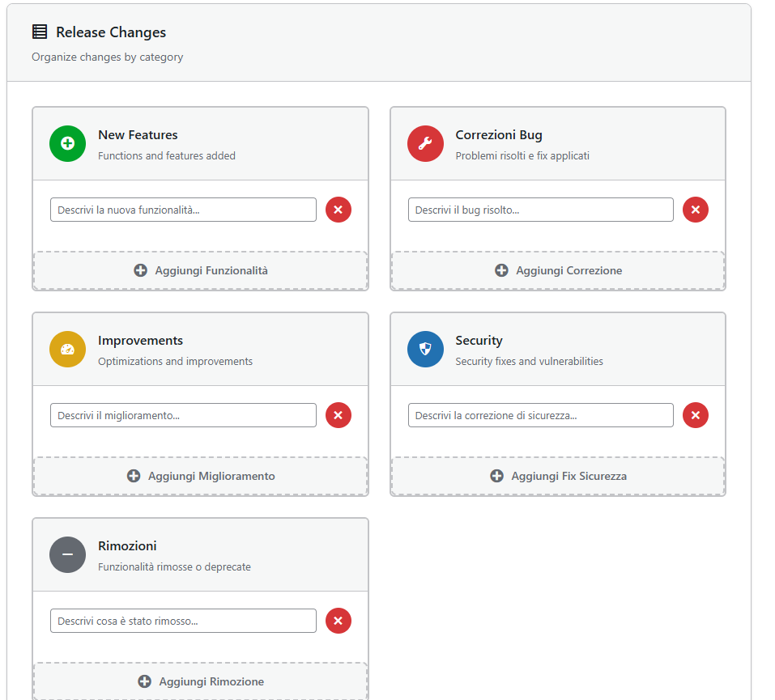Click the green plus icon for New Features
The image size is (775, 700).
[67, 143]
